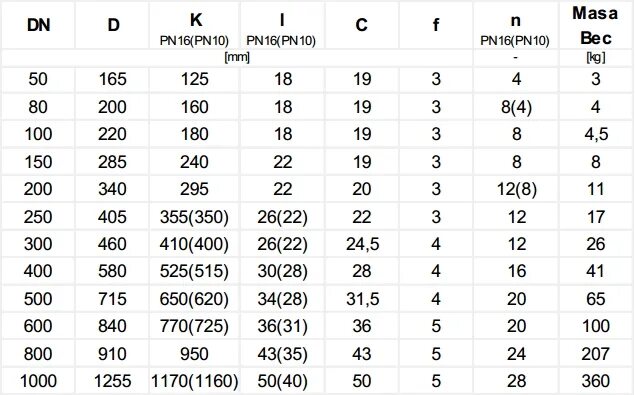Select the DN 50 row cell
The image size is (635, 395).
[38, 79]
